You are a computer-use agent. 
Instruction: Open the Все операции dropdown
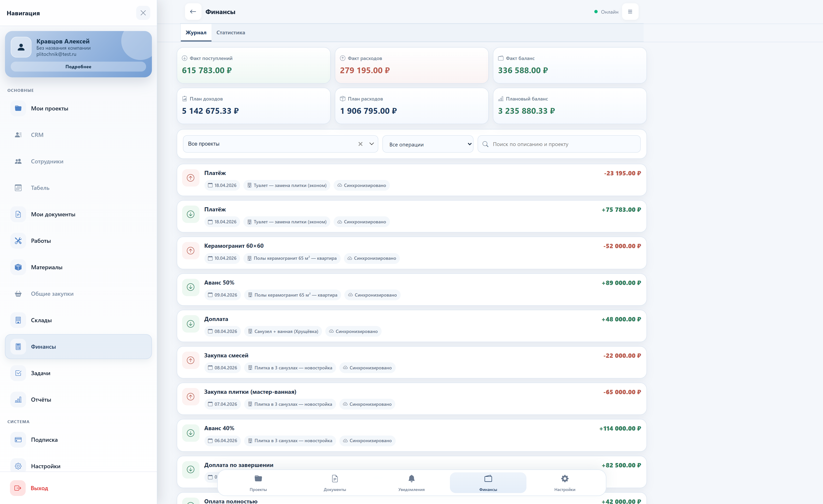(x=428, y=144)
